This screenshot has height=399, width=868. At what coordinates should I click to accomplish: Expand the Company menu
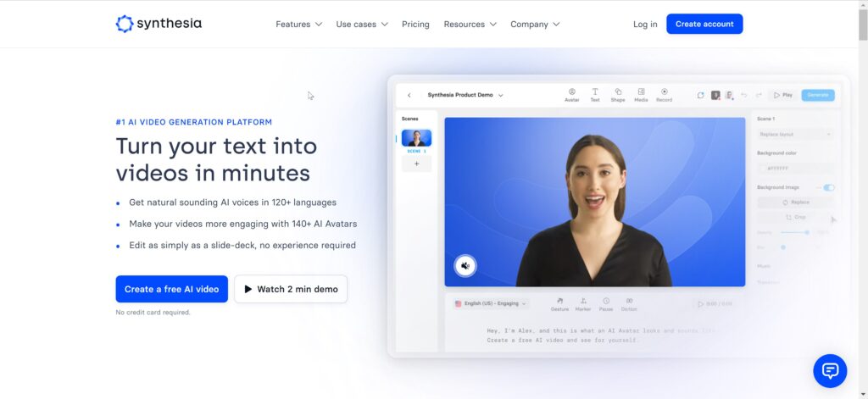536,25
